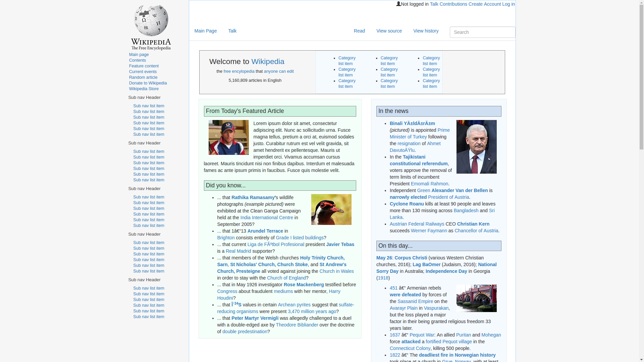Open Current events in the sidebar
The width and height of the screenshot is (644, 362).
[143, 72]
